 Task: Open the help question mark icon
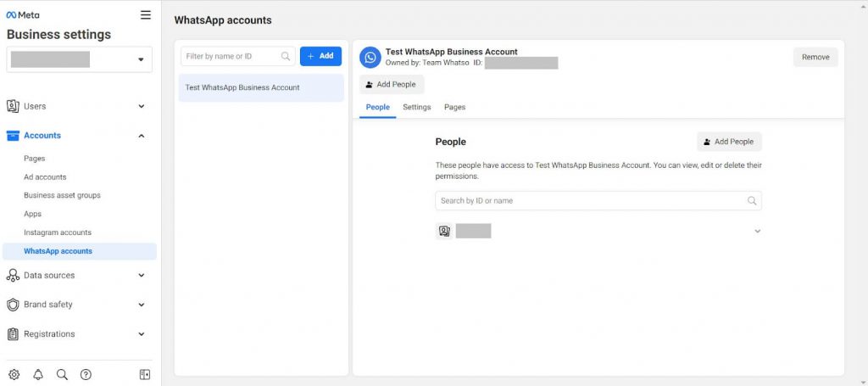click(x=86, y=374)
